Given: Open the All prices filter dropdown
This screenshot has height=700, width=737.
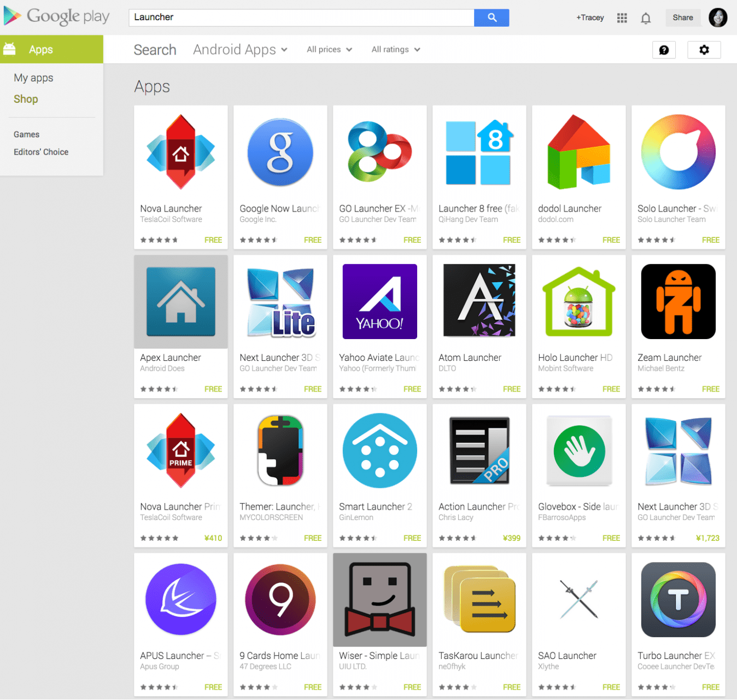Looking at the screenshot, I should [329, 49].
